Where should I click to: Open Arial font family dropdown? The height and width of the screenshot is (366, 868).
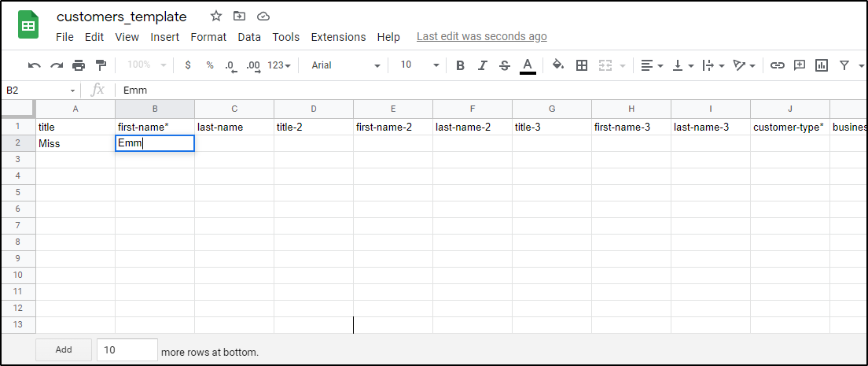[x=345, y=65]
